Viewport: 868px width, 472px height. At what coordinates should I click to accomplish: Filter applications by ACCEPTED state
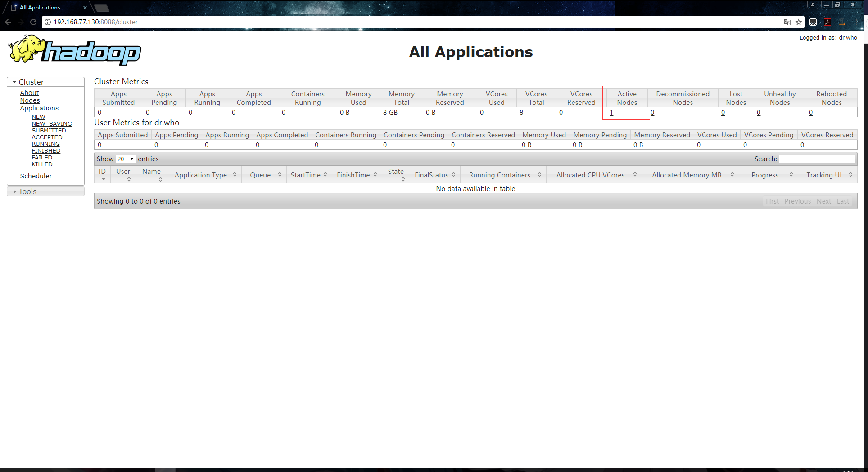coord(47,137)
